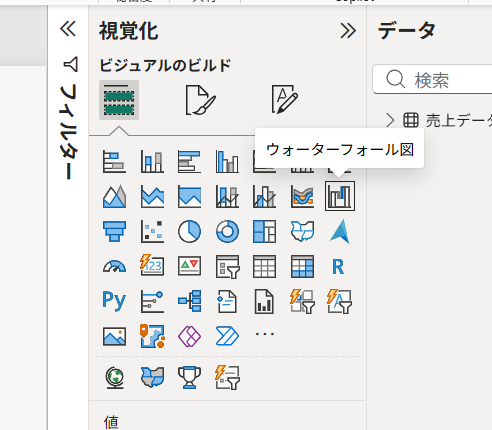Insert a matrix visual

[x=302, y=266]
